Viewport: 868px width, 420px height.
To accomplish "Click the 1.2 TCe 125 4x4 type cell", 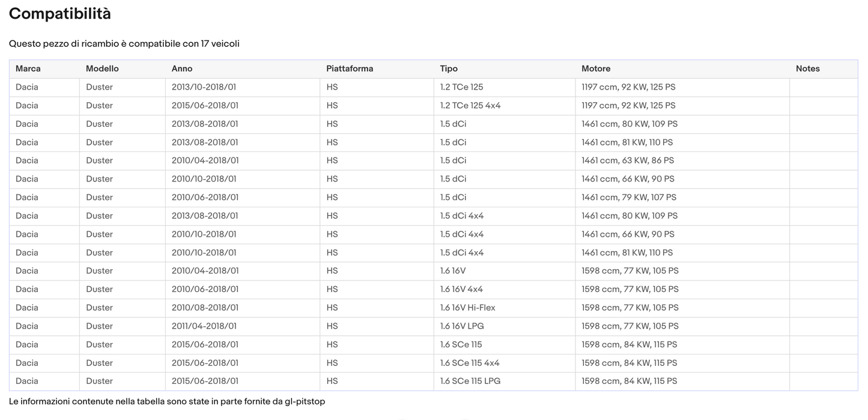I will click(470, 106).
